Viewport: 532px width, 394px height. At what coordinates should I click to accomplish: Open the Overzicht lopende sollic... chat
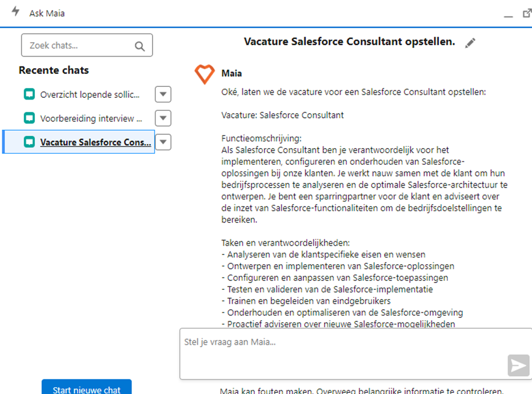(x=89, y=94)
